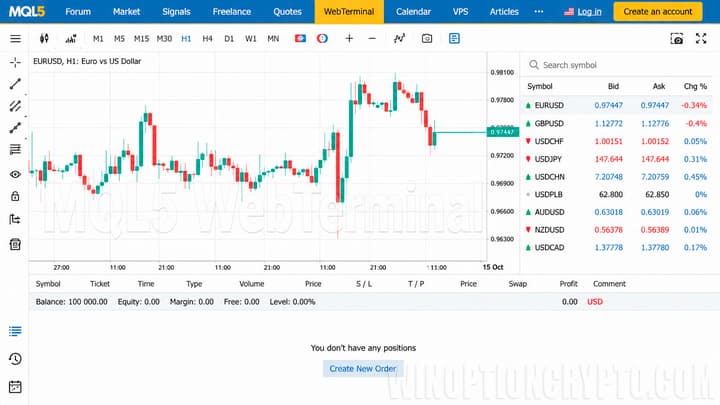
Task: Switch chart to M1 timeframe
Action: 98,39
